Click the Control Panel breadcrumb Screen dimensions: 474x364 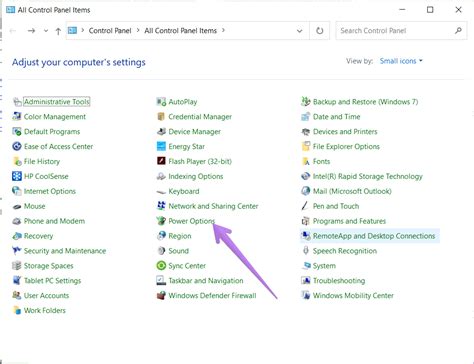110,31
